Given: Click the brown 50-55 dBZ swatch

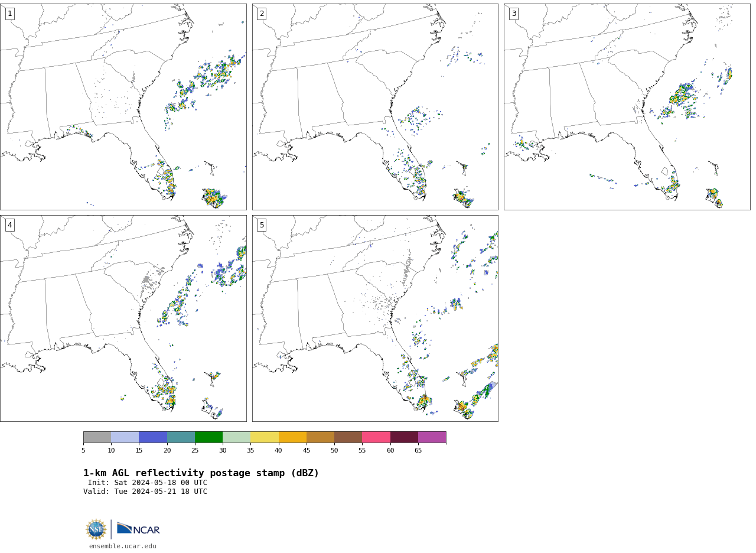Looking at the screenshot, I should click(348, 437).
